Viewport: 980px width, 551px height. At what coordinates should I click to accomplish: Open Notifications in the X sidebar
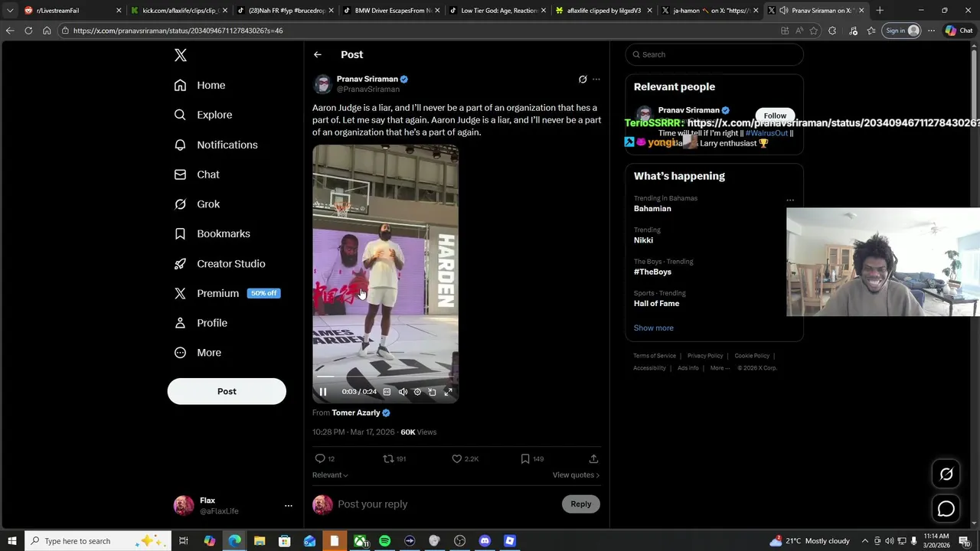tap(216, 145)
